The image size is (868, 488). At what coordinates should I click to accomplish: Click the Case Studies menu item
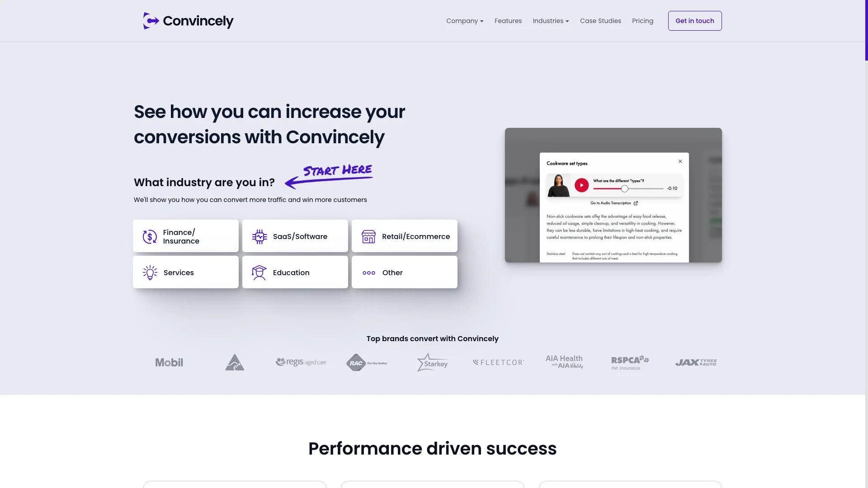[x=600, y=20]
